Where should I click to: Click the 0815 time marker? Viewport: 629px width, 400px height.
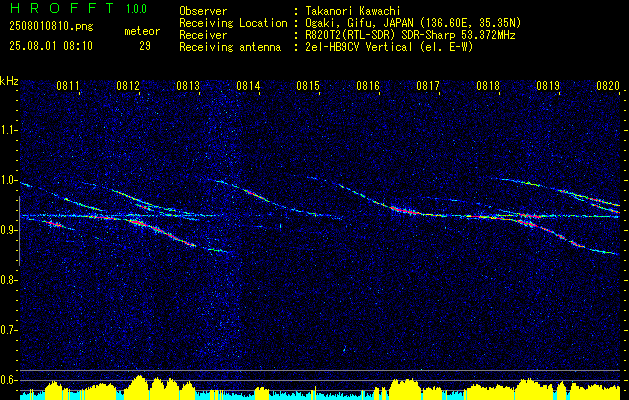308,85
